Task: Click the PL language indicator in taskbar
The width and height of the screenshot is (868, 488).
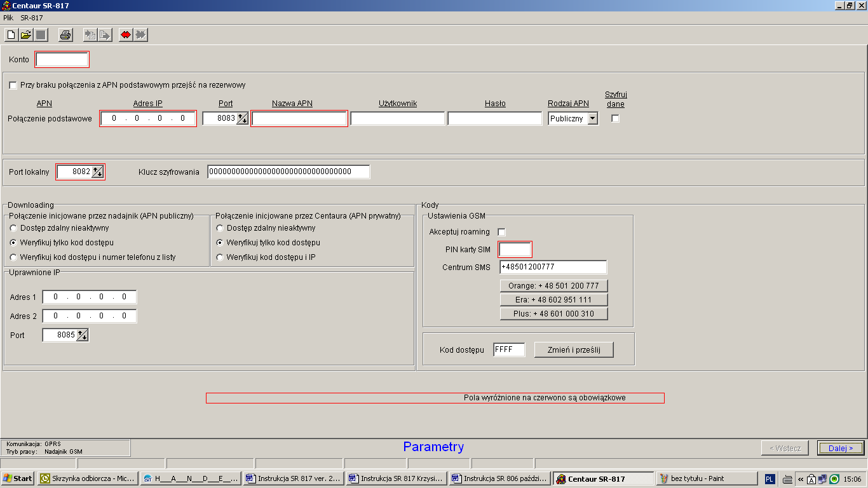Action: pyautogui.click(x=770, y=479)
